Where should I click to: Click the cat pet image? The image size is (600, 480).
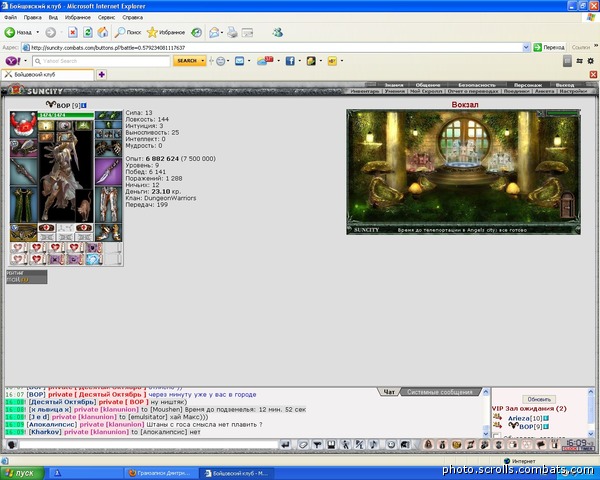[84, 207]
